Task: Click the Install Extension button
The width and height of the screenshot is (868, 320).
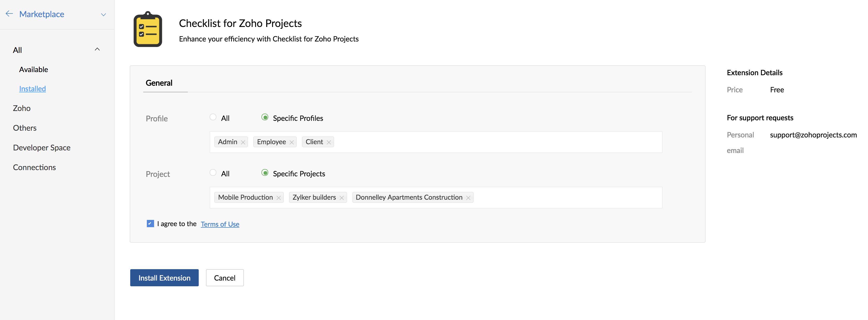Action: (x=164, y=278)
